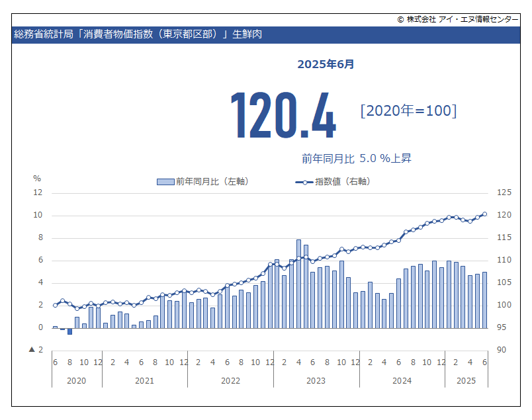
Task: Click the legend label '指数値（右軸）'
Action: [344, 182]
